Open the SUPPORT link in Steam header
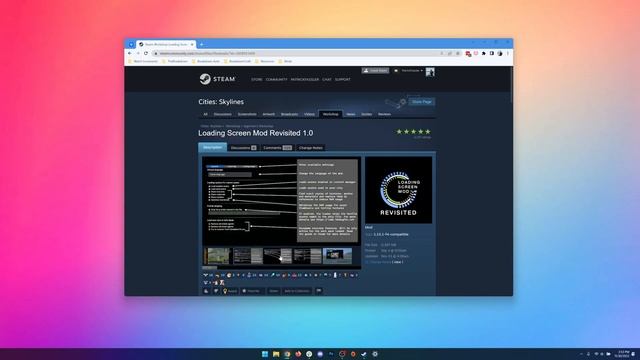This screenshot has width=640, height=360. [x=342, y=80]
